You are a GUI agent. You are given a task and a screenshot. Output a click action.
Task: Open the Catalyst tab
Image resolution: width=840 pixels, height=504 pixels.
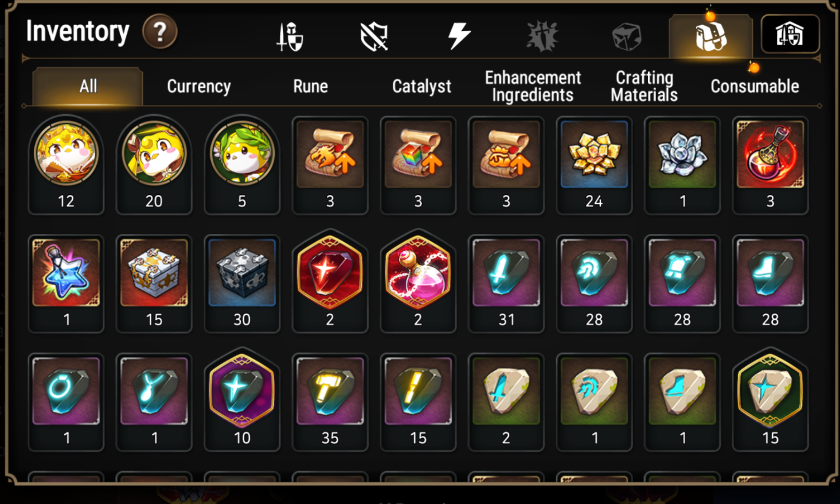click(x=421, y=87)
